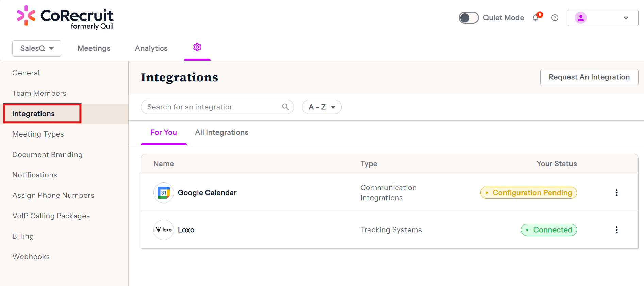Open Loxo row three-dot menu
The height and width of the screenshot is (286, 644).
[x=616, y=230]
